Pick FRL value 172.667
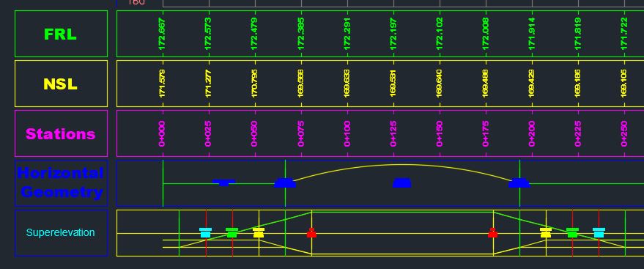The height and width of the screenshot is (269, 644). pyautogui.click(x=162, y=34)
